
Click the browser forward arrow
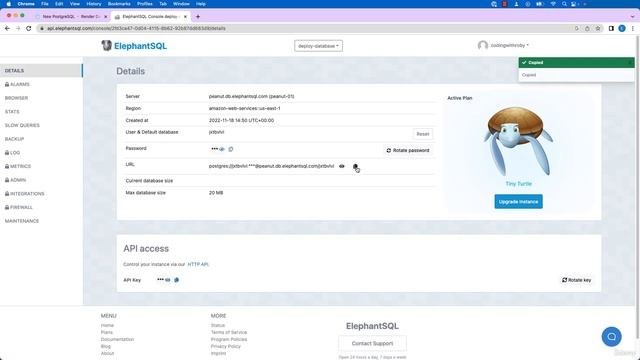[x=18, y=29]
